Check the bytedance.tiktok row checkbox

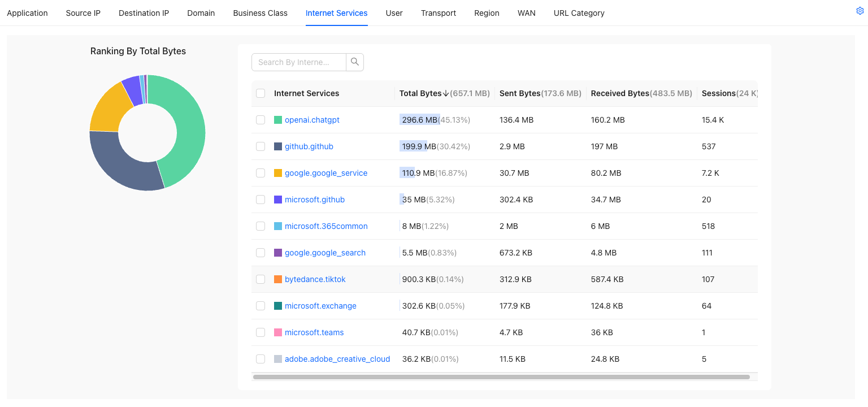(x=261, y=279)
